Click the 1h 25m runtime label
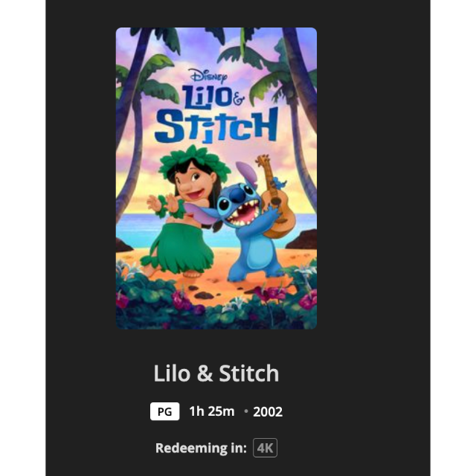The width and height of the screenshot is (476, 476). [211, 411]
